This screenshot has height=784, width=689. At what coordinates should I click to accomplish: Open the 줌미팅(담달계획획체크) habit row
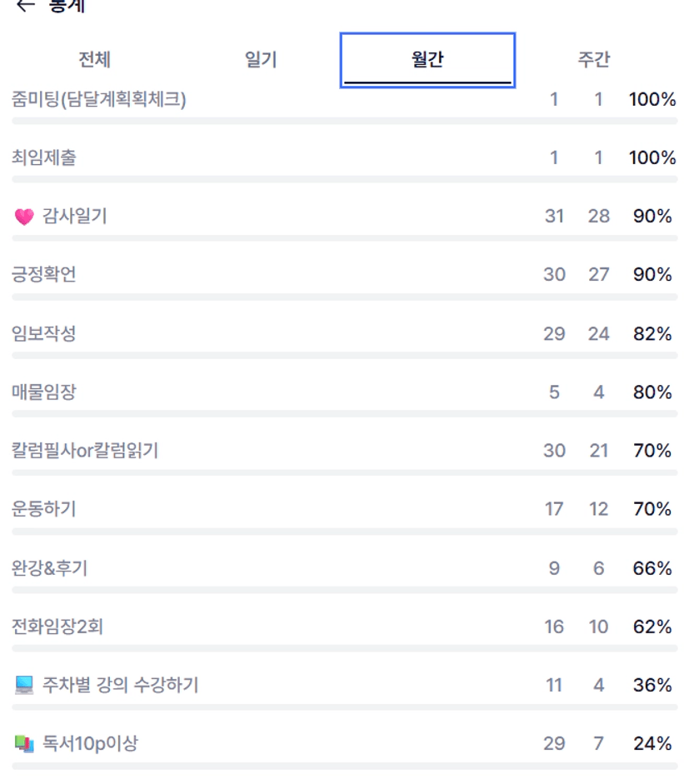99,100
